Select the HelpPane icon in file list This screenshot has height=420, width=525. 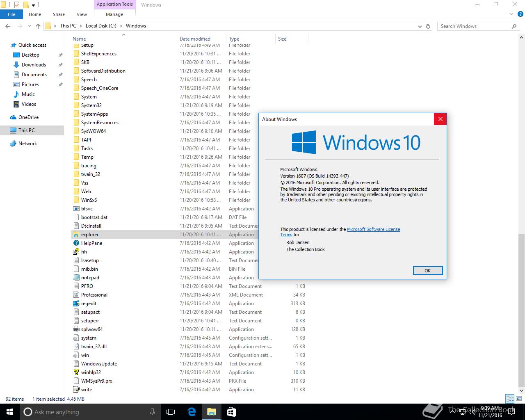[x=76, y=243]
